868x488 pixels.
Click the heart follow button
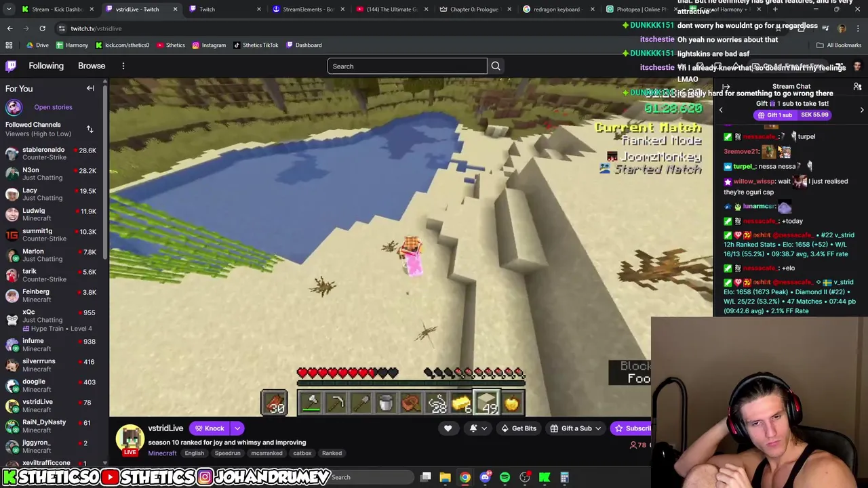[448, 428]
